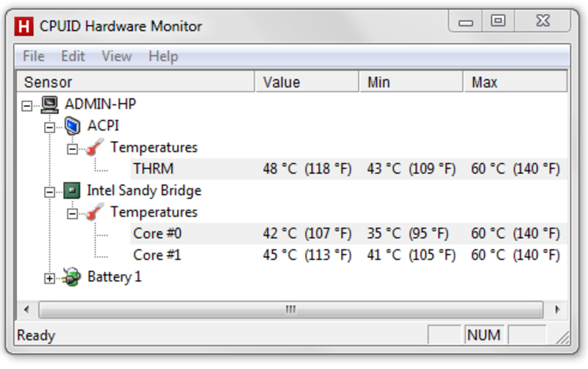This screenshot has width=588, height=369.
Task: Click the Min column header
Action: coord(411,82)
